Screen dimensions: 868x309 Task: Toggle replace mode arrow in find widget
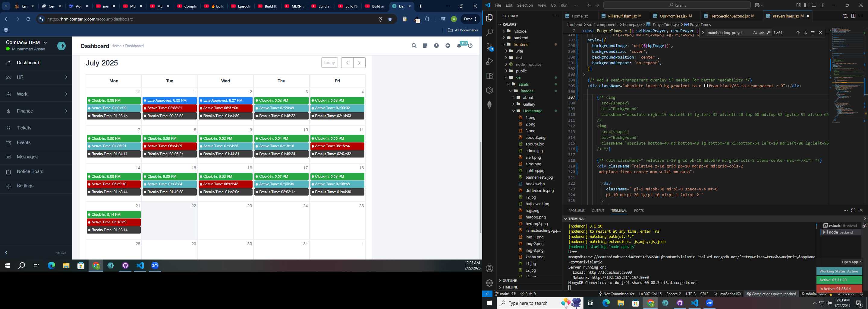(x=703, y=33)
